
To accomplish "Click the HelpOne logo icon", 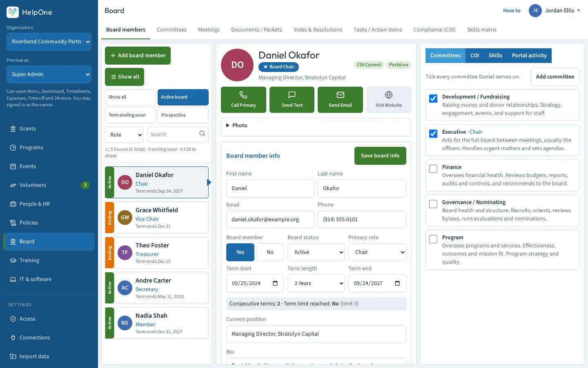I will tap(13, 12).
